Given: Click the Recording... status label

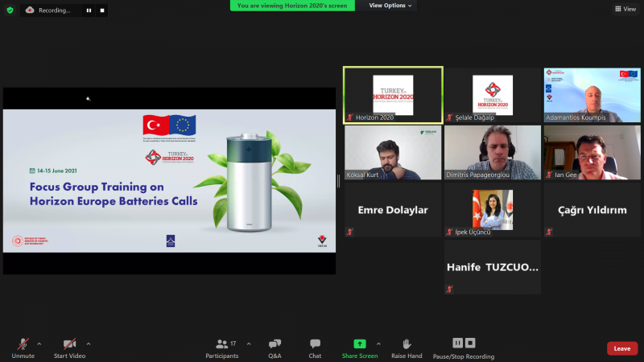Looking at the screenshot, I should (54, 10).
